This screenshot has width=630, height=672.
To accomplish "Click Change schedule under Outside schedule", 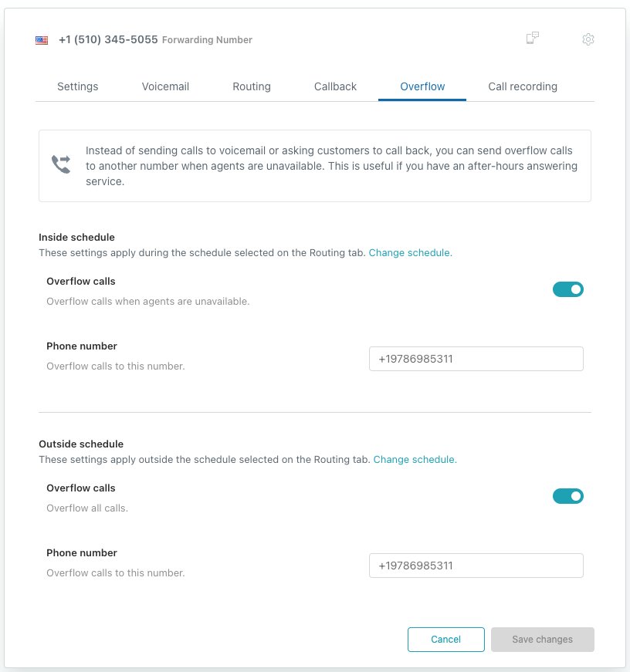I will 415,459.
